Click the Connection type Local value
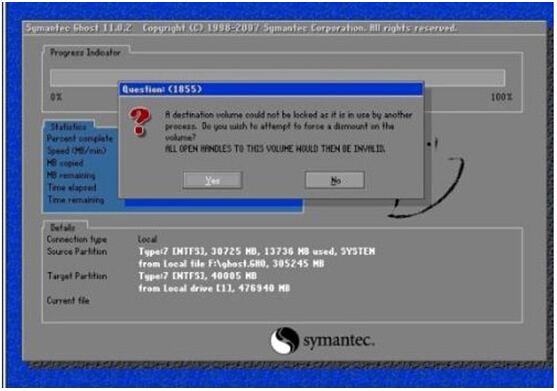The height and width of the screenshot is (391, 557). [148, 239]
